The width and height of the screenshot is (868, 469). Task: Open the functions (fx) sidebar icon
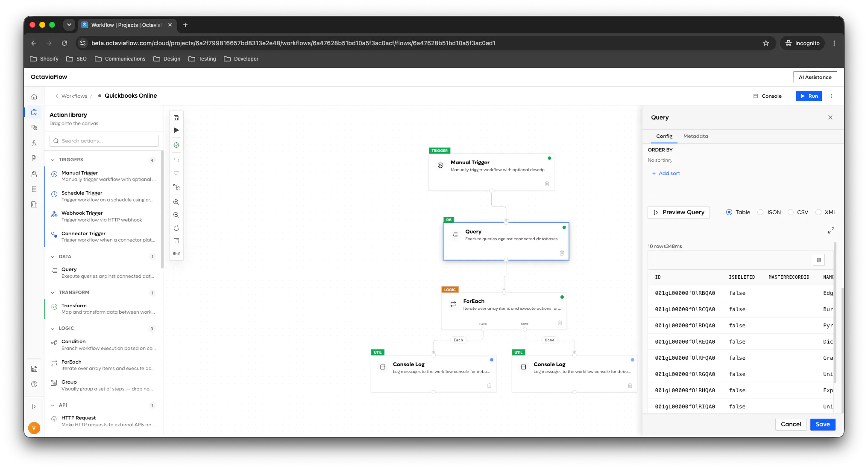[34, 143]
